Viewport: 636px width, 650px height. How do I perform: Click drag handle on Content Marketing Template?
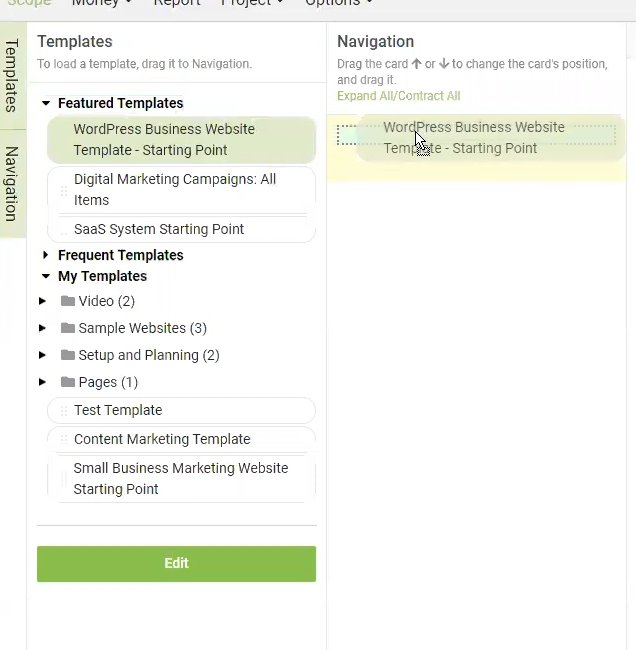64,439
